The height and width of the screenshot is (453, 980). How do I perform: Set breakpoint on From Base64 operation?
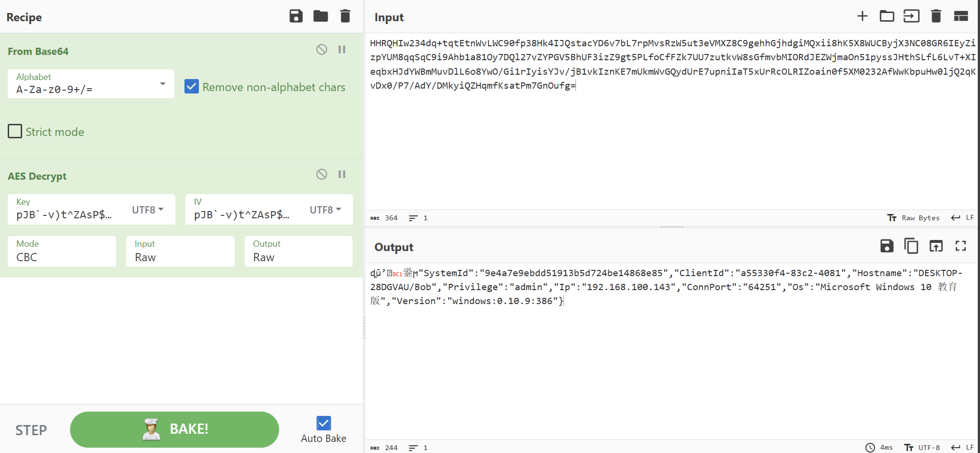point(342,49)
